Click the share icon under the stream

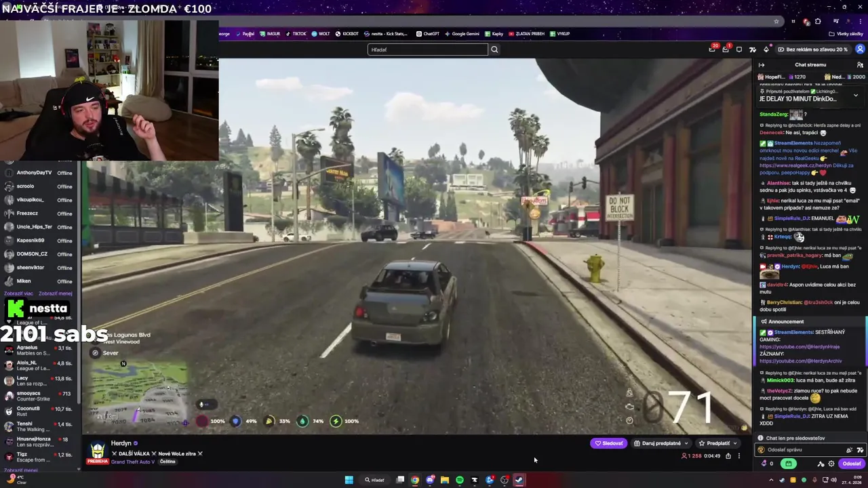728,456
